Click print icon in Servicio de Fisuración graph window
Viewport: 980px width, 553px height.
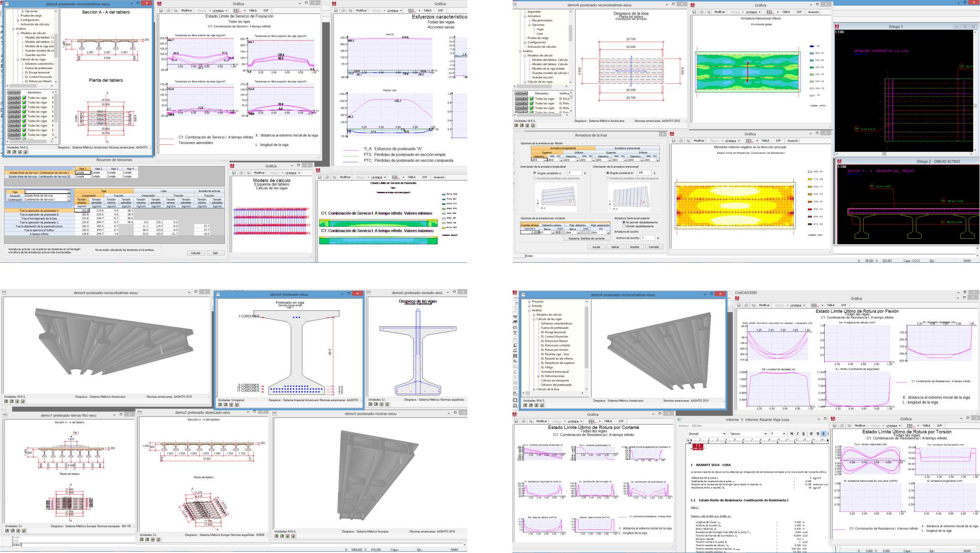(x=168, y=11)
